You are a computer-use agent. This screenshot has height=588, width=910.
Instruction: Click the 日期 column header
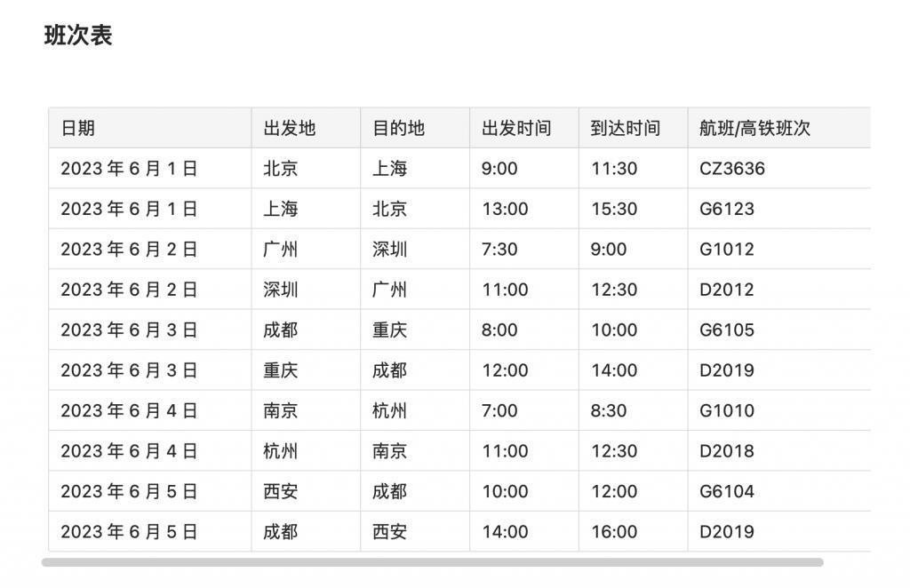75,128
